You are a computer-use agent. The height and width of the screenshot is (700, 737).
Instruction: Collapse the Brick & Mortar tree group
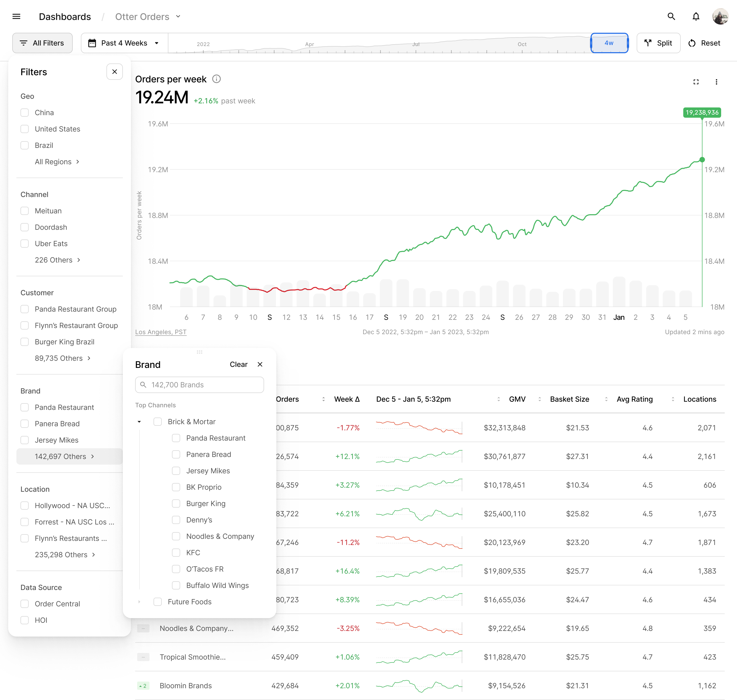139,422
